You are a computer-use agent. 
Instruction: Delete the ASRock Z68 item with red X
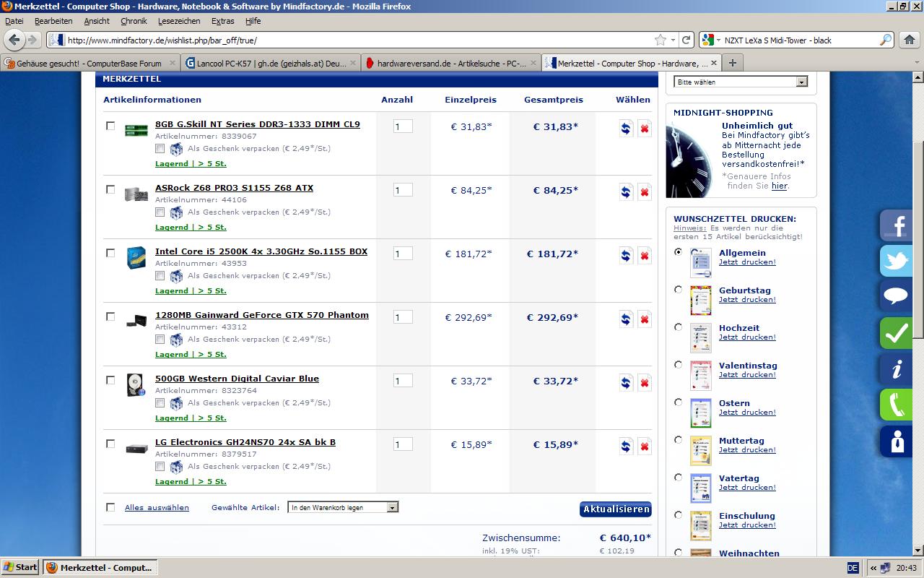[645, 192]
